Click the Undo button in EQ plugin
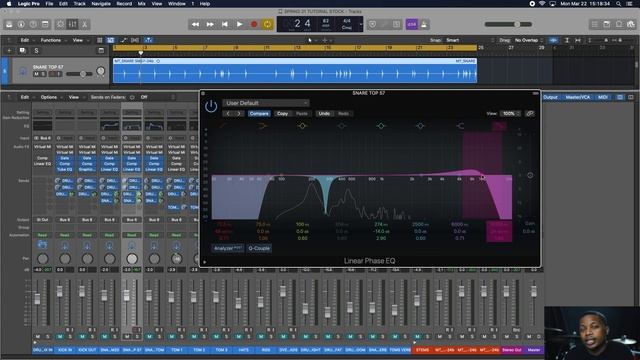This screenshot has height=360, width=640. 324,113
